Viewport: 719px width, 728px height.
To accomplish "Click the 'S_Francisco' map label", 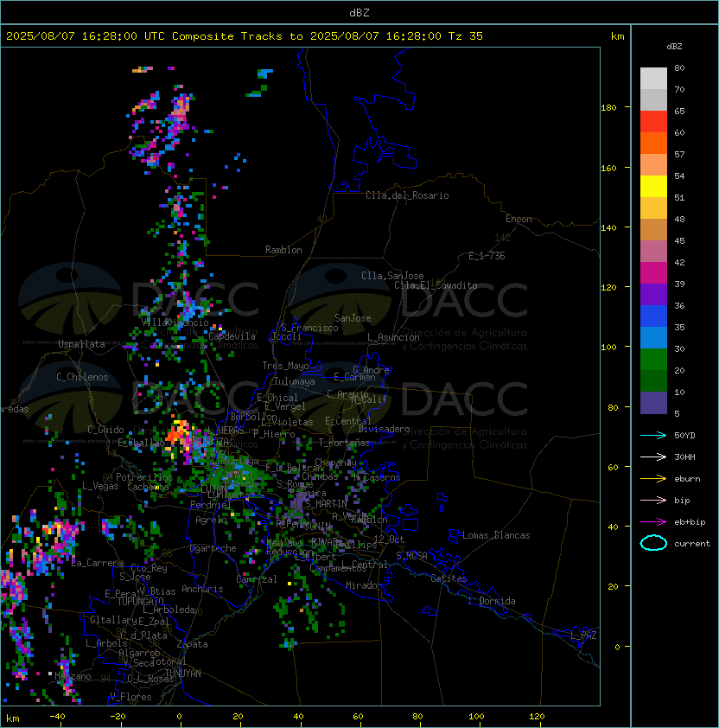I will [309, 328].
